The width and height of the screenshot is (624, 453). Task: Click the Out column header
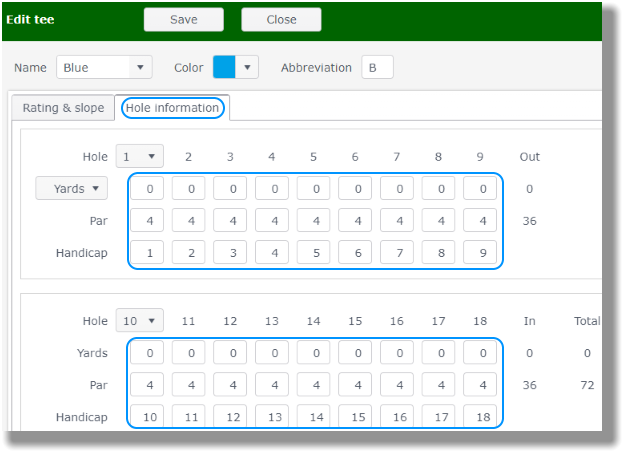click(529, 156)
